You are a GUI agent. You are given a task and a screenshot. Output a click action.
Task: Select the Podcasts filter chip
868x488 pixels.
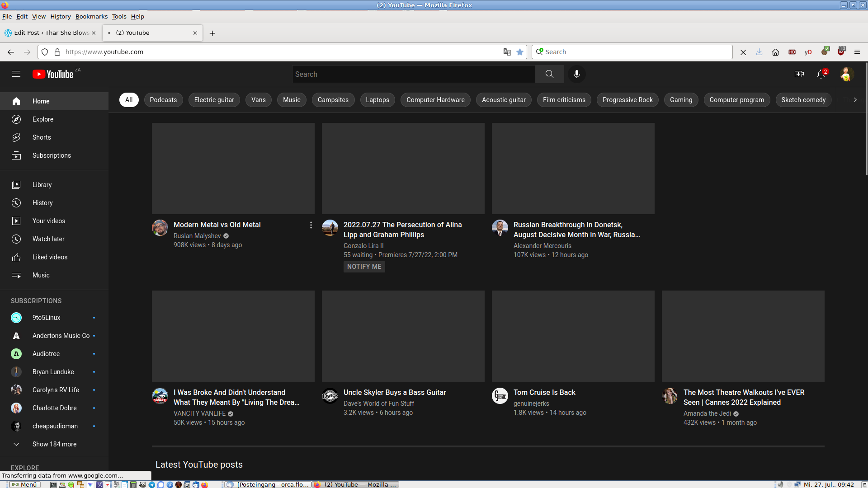tap(163, 100)
